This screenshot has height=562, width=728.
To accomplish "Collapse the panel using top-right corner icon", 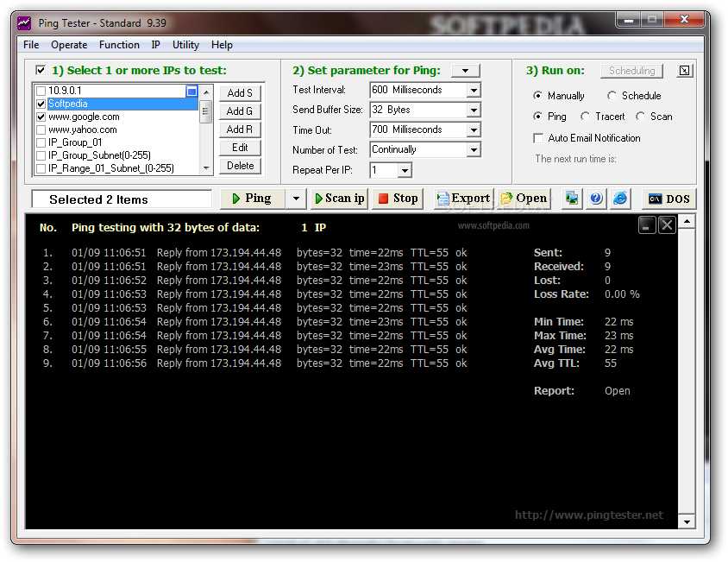I will 684,71.
